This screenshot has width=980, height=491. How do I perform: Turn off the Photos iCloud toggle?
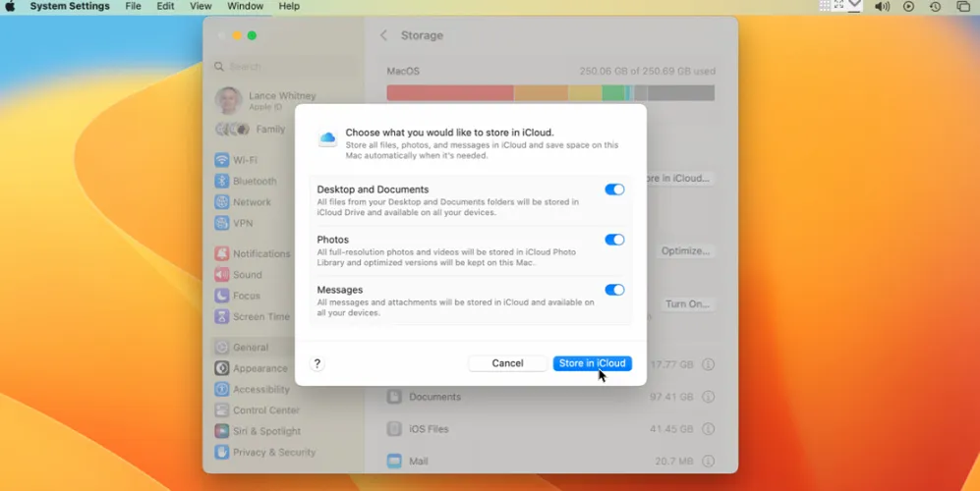[614, 240]
